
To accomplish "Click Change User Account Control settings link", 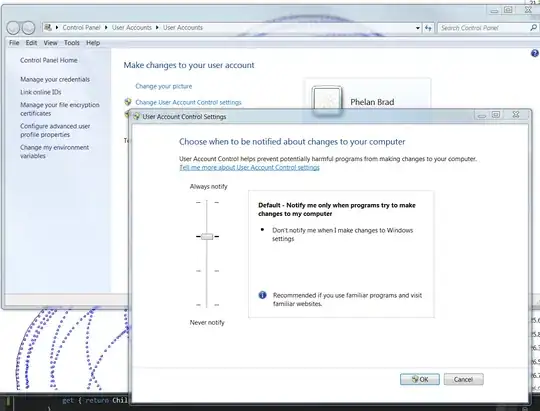I will point(188,102).
